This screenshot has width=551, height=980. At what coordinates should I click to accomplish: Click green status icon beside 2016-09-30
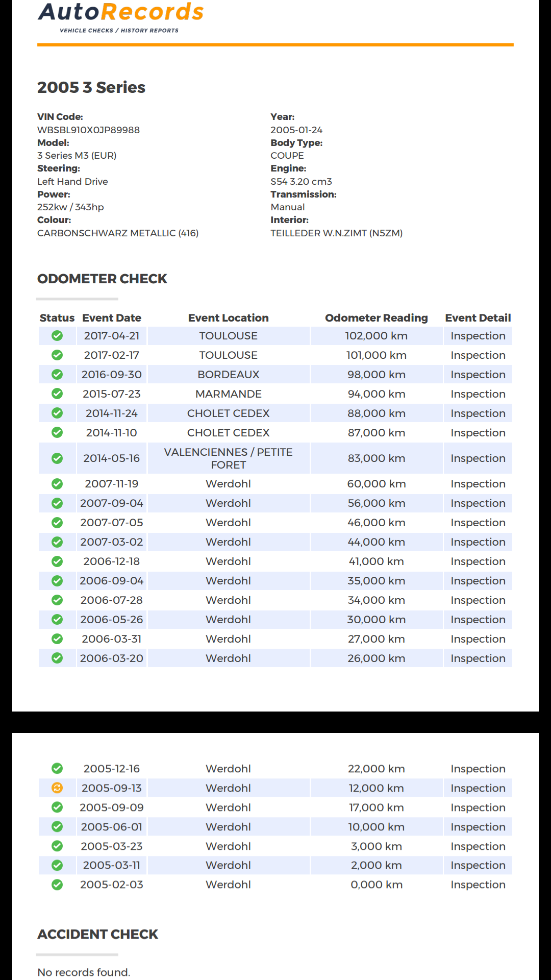(57, 375)
